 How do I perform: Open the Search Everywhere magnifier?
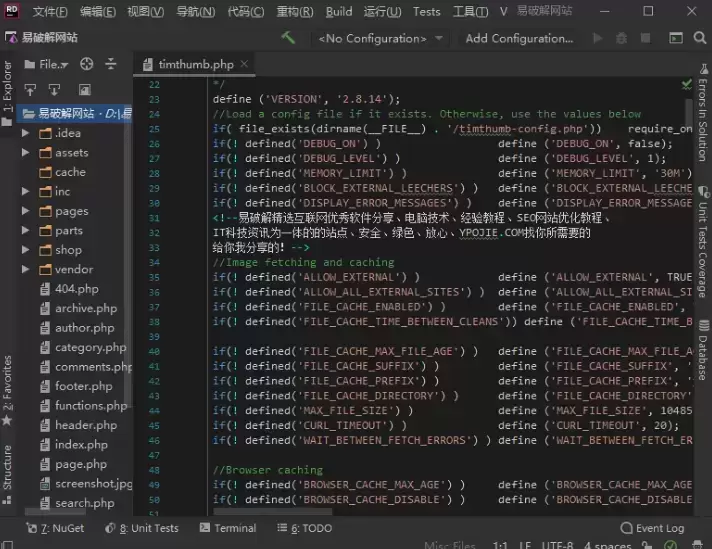tap(700, 38)
